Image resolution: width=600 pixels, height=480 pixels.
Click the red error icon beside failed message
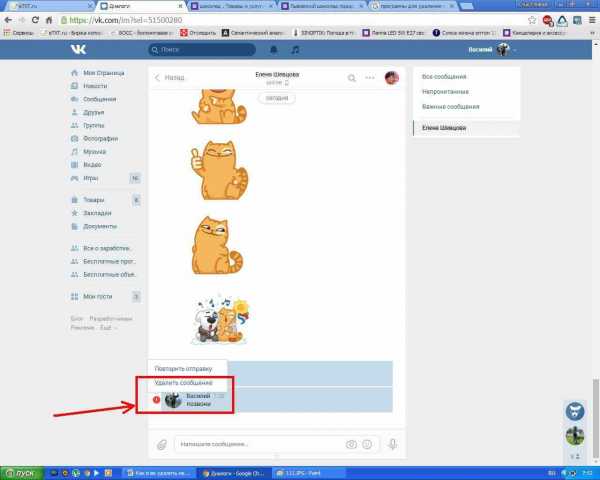point(156,400)
